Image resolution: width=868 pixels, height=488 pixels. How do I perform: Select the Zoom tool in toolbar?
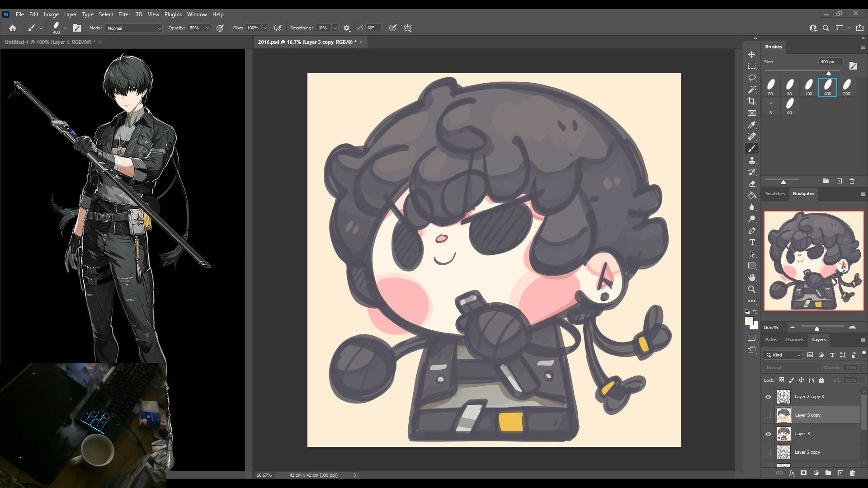[x=752, y=289]
